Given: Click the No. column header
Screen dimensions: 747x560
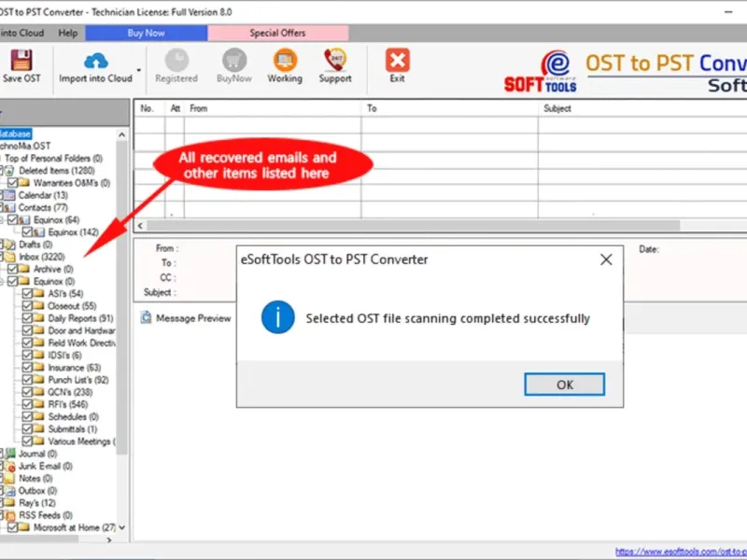Looking at the screenshot, I should (149, 108).
